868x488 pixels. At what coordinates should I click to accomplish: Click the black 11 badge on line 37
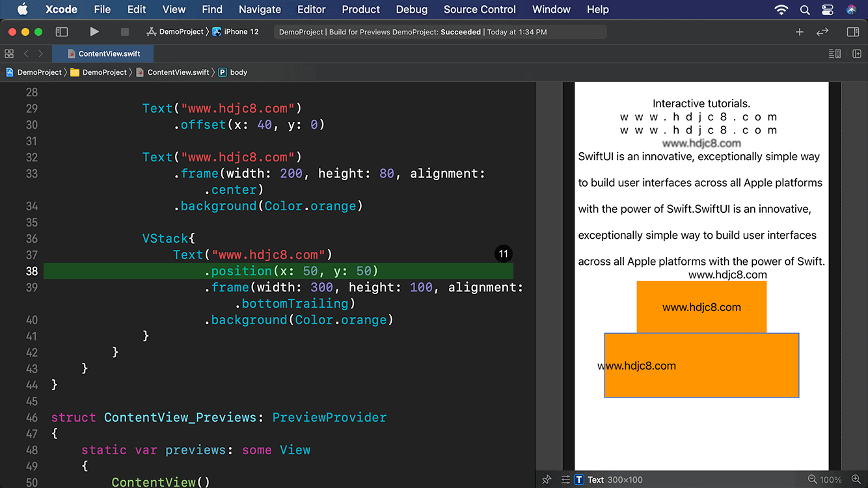click(x=504, y=254)
